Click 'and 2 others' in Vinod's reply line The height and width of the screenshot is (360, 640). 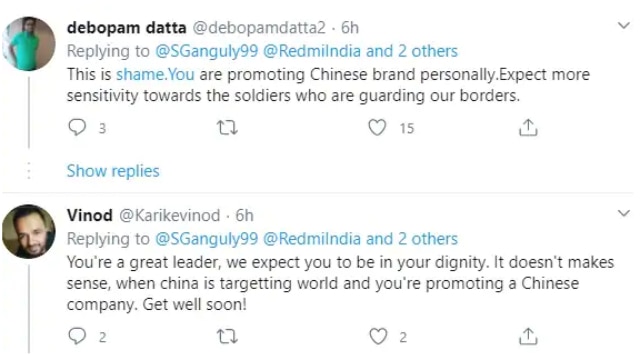tap(412, 239)
